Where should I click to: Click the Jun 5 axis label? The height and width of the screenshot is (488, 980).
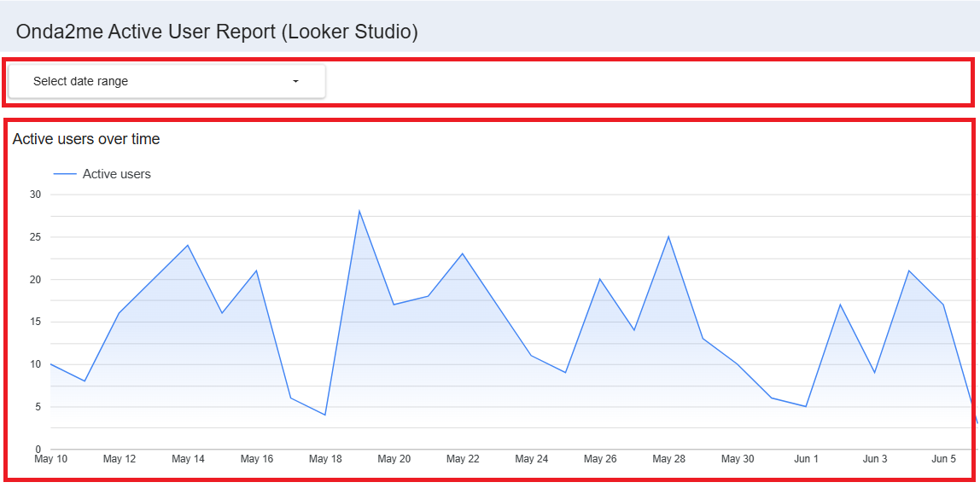pyautogui.click(x=944, y=459)
